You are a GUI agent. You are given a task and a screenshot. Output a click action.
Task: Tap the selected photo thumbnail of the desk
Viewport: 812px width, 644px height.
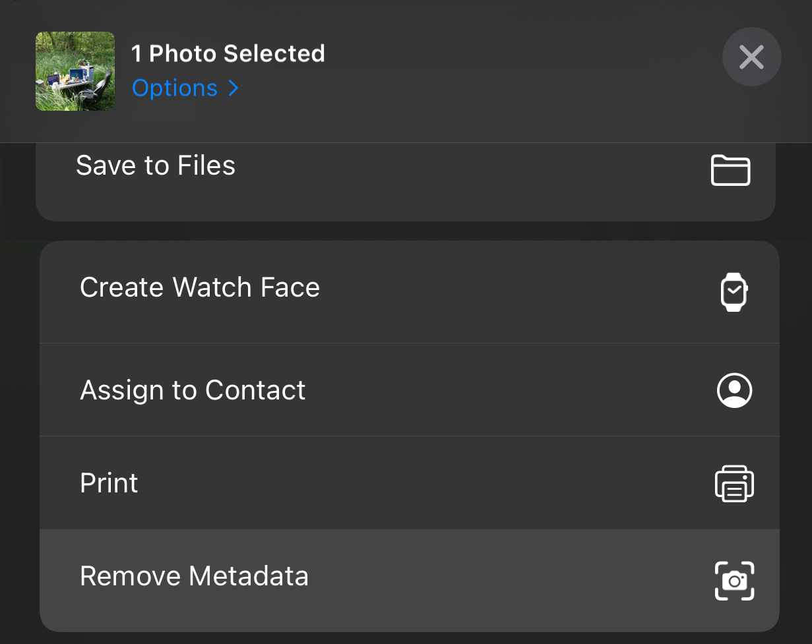coord(75,71)
